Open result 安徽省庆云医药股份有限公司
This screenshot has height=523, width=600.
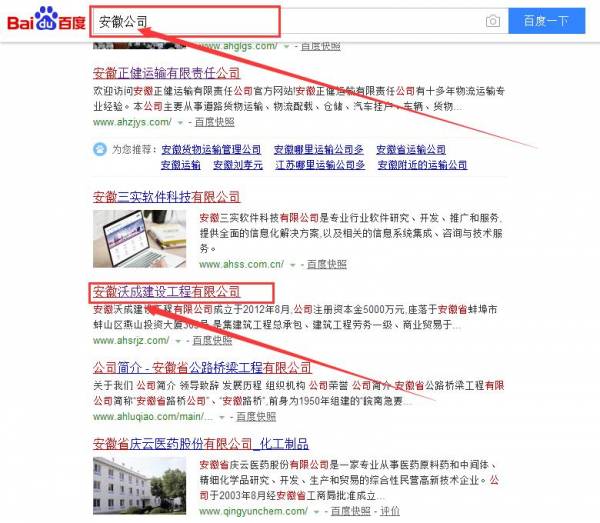coord(200,443)
